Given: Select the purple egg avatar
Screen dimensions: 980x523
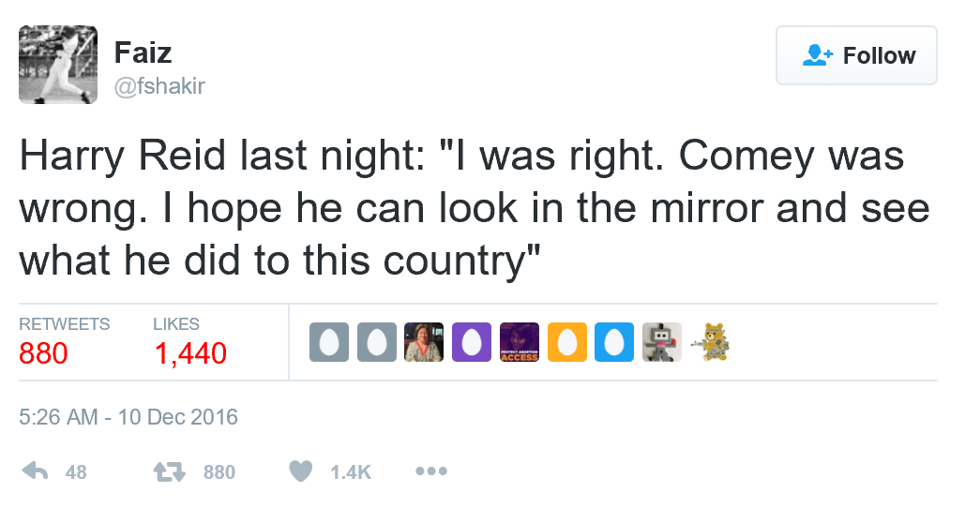Looking at the screenshot, I should (x=472, y=342).
